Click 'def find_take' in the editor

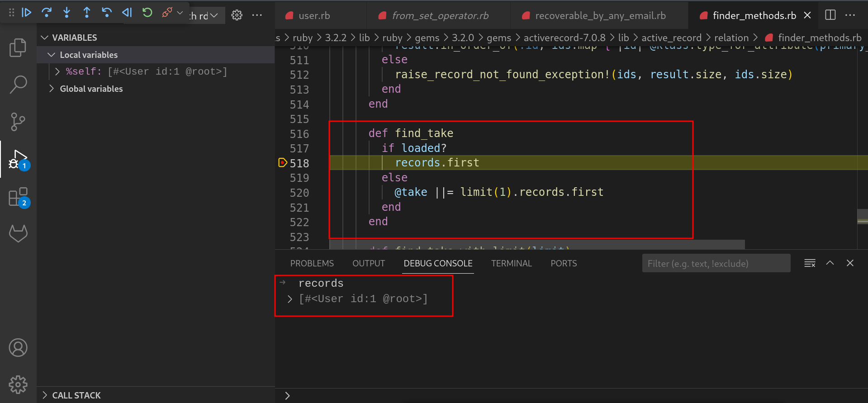point(411,133)
